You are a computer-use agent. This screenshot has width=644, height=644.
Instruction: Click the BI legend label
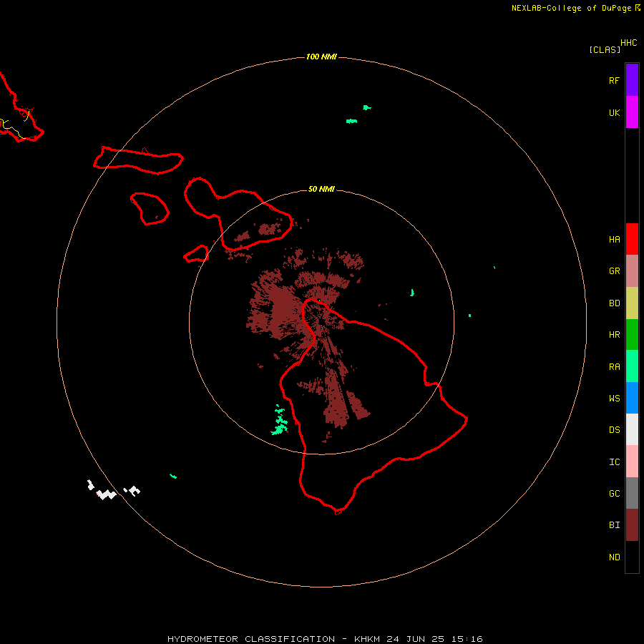point(614,525)
